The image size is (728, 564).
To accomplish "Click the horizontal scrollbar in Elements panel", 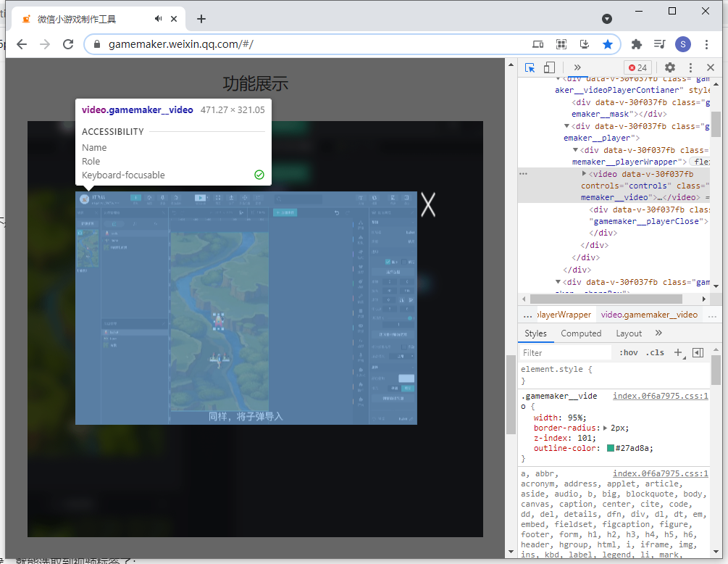I will [x=606, y=299].
